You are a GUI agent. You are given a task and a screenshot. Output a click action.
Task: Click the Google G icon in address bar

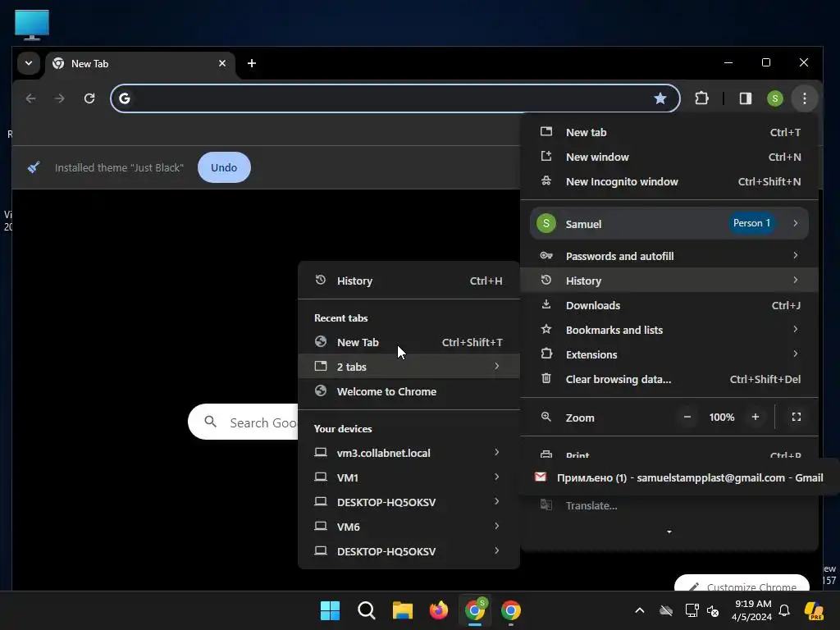tap(125, 98)
